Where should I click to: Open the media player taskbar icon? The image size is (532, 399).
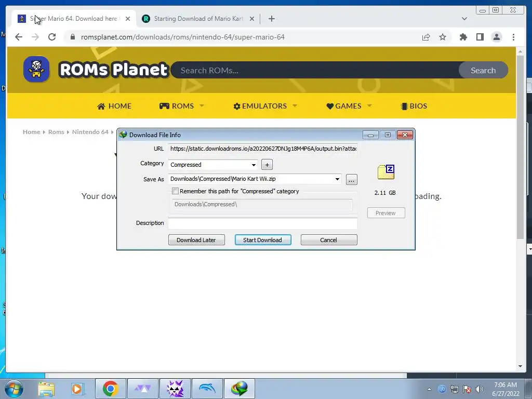(77, 389)
